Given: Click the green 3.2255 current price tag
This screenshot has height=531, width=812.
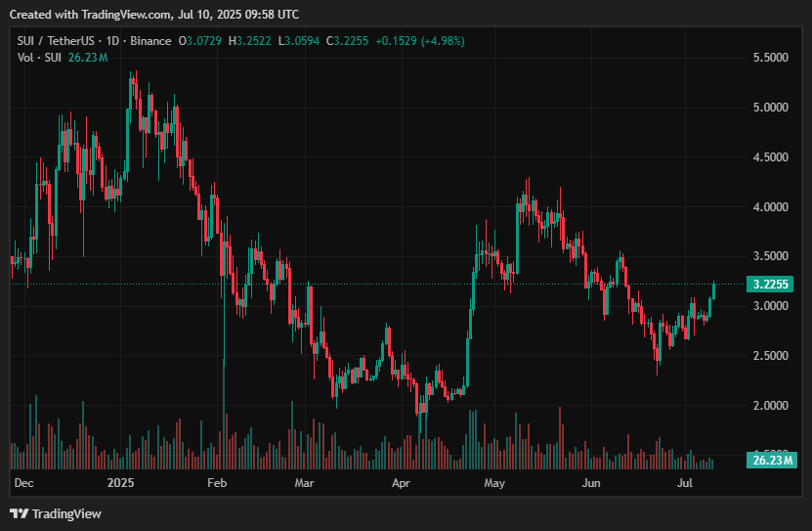Looking at the screenshot, I should pyautogui.click(x=772, y=285).
